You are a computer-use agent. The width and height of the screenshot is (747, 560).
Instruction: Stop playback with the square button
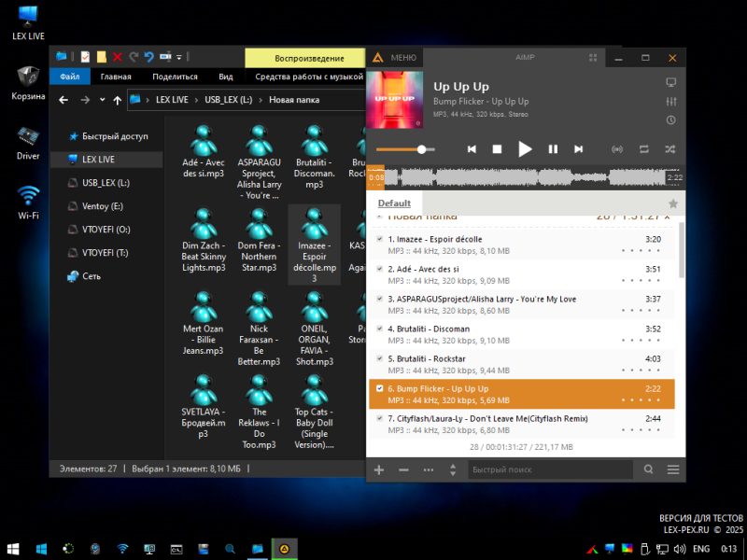tap(498, 149)
